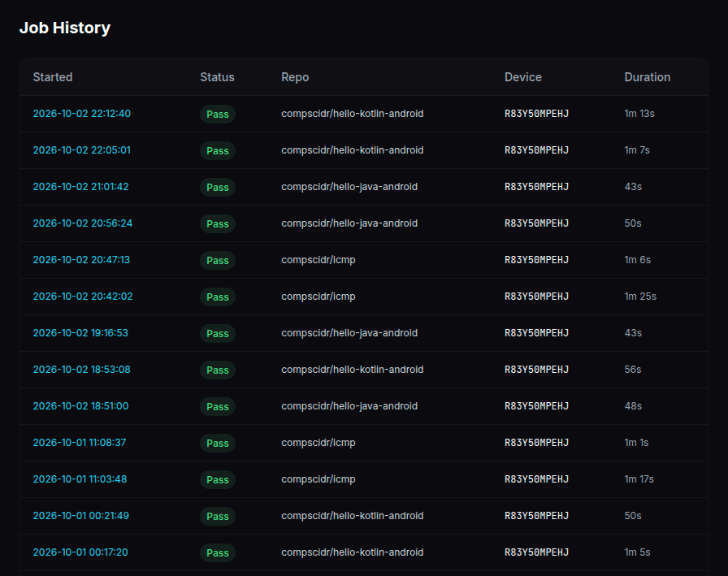Click 50s duration in the 00:21:49 row
The image size is (728, 576).
pyautogui.click(x=633, y=516)
